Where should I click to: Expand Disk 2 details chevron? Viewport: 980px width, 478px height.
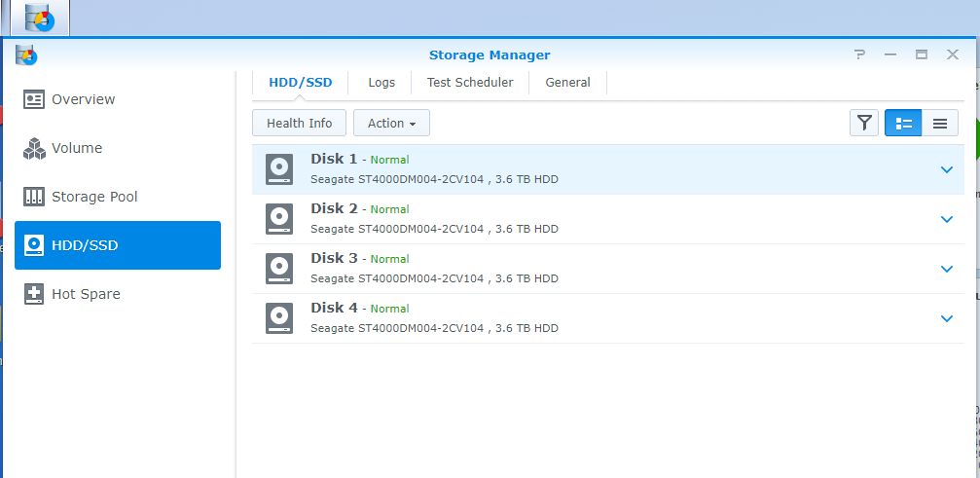[947, 219]
